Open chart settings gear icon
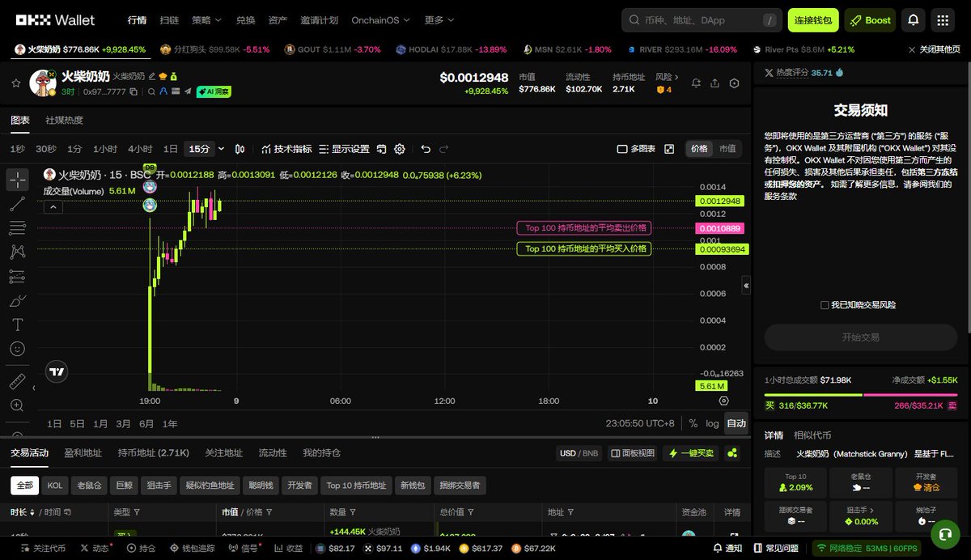The image size is (971, 560). click(x=400, y=149)
